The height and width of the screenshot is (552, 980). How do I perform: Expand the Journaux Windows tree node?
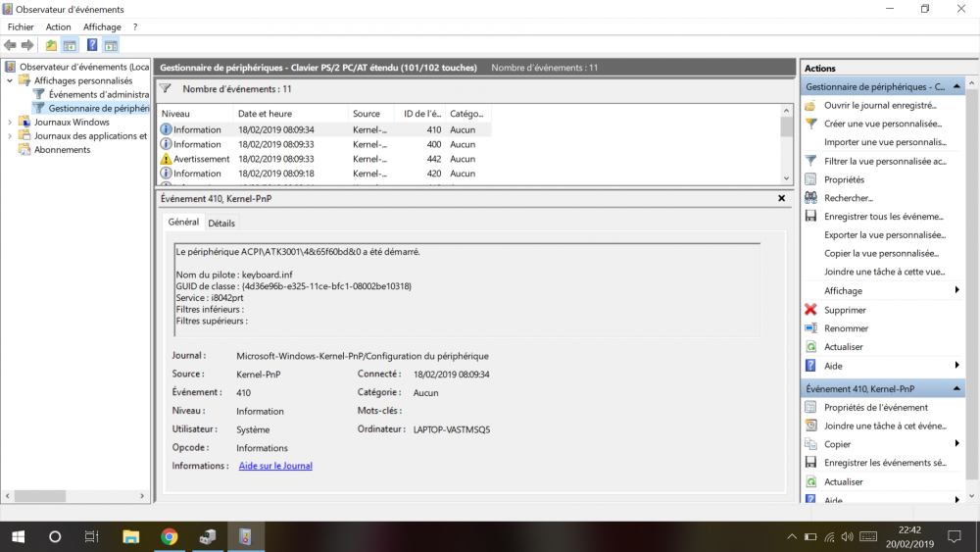[x=10, y=123]
